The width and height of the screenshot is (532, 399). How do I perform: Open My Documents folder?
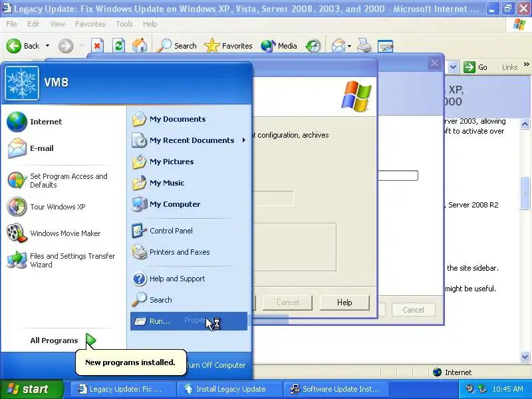[x=189, y=119]
